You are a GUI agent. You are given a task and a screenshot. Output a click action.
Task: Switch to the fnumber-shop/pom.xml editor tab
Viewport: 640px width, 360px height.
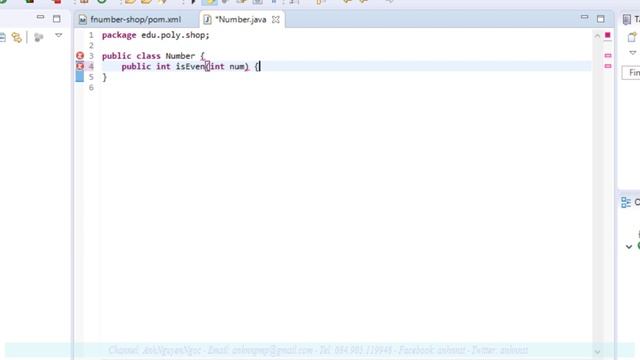(130, 20)
